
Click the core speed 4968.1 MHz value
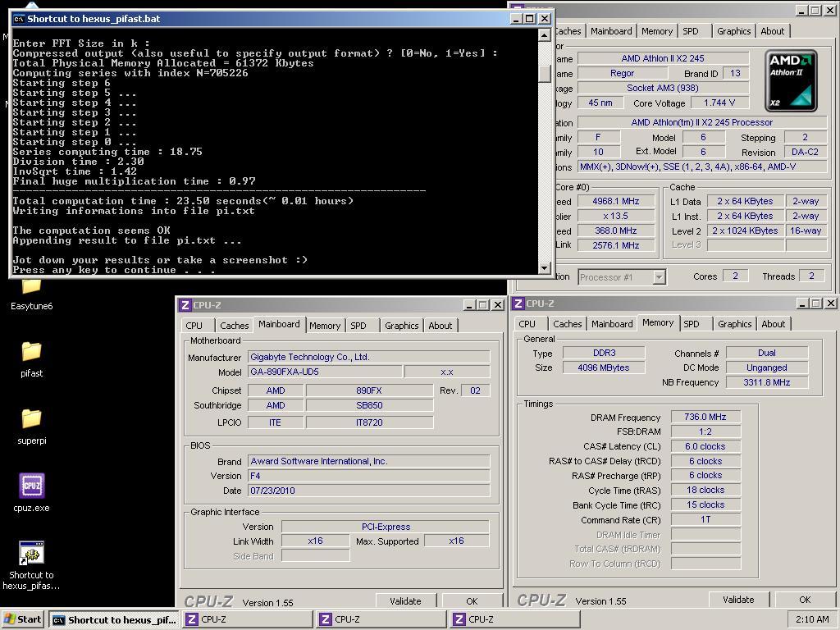click(x=616, y=202)
